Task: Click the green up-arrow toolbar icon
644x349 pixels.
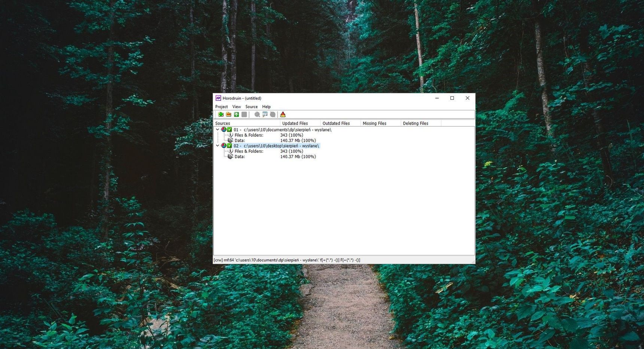Action: (x=236, y=115)
